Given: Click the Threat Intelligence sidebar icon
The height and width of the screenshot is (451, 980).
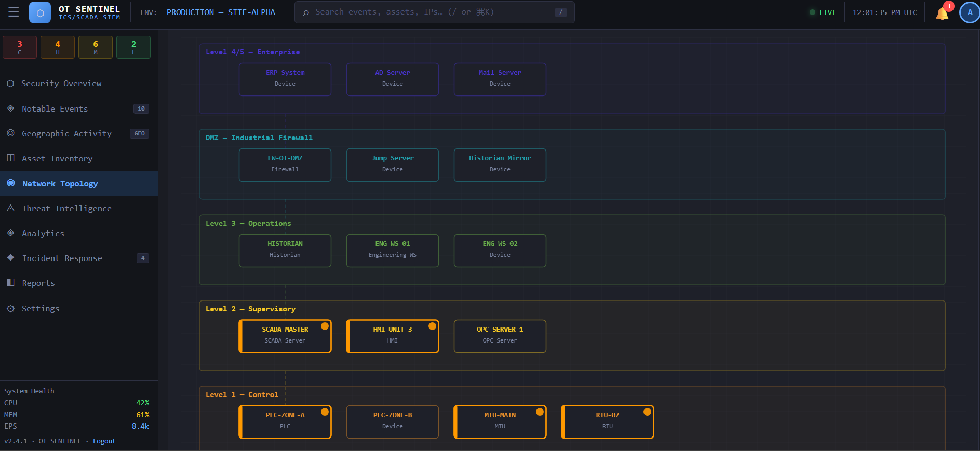Looking at the screenshot, I should coord(10,208).
